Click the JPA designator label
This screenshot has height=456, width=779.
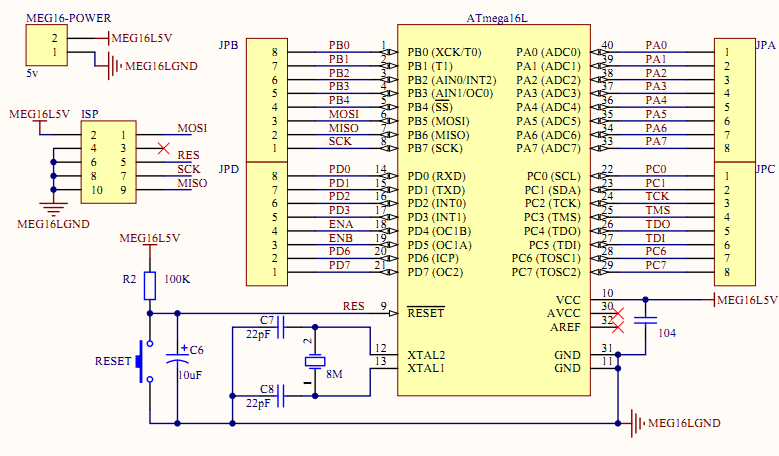tap(766, 45)
